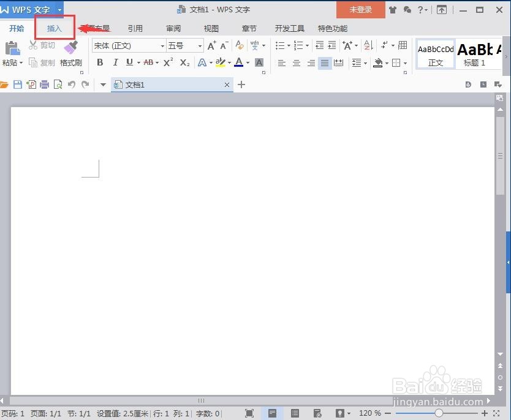Toggle Bold formatting

coord(100,62)
